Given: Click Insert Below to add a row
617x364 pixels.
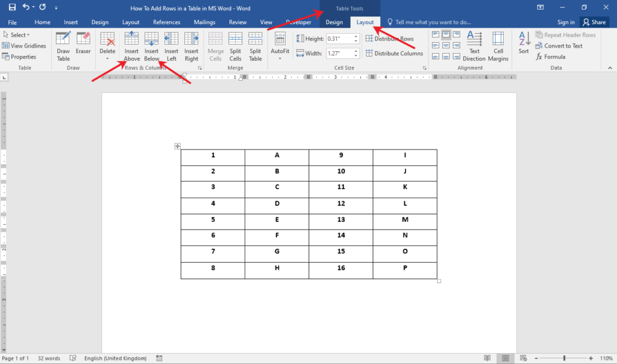Looking at the screenshot, I should (151, 46).
